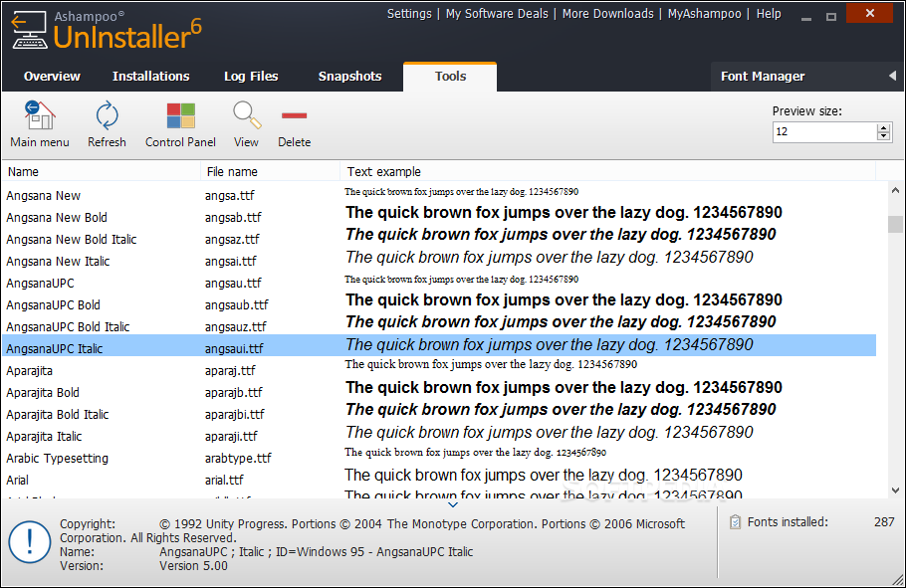Open MyAshampoo link
This screenshot has height=588, width=906.
click(704, 14)
